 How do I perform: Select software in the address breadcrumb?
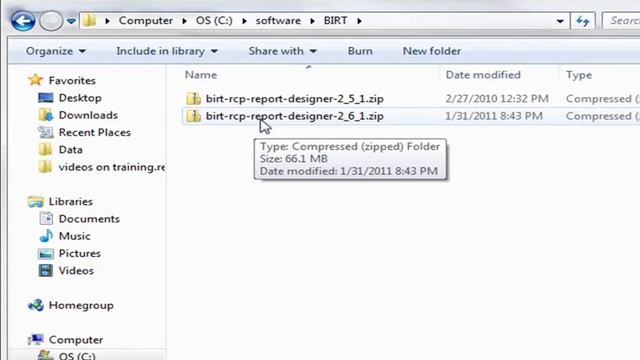(x=278, y=20)
